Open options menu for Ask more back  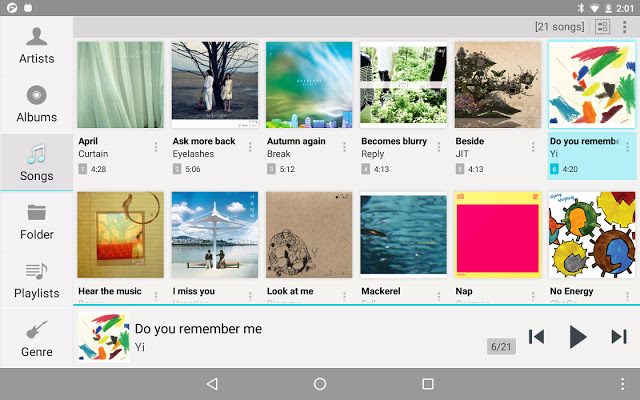[x=250, y=147]
